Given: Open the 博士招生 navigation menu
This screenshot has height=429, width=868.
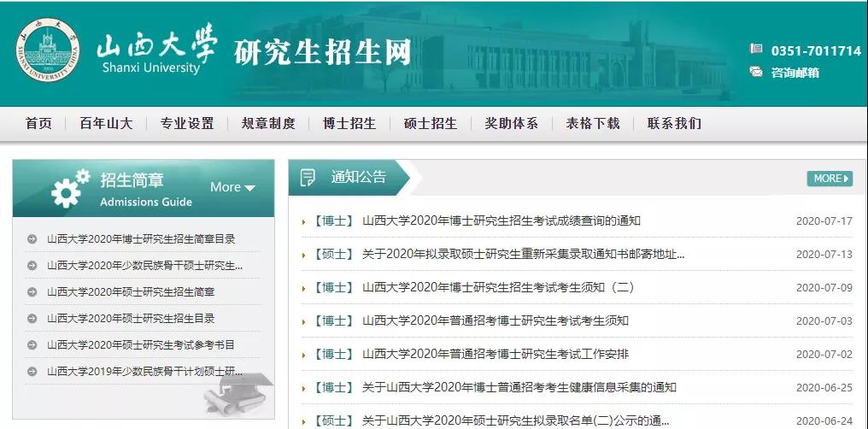Looking at the screenshot, I should [x=349, y=123].
